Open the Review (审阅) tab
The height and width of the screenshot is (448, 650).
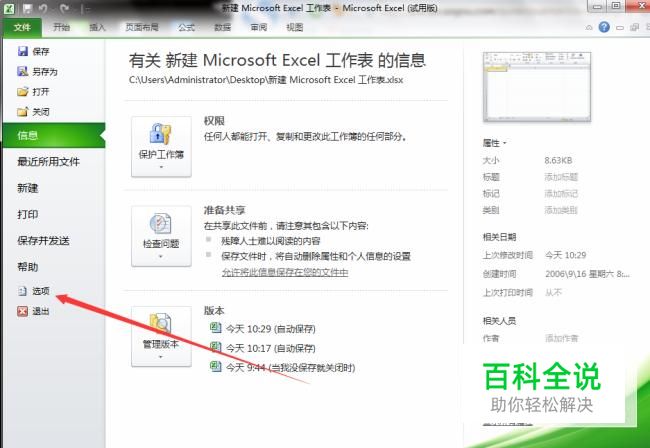[259, 27]
